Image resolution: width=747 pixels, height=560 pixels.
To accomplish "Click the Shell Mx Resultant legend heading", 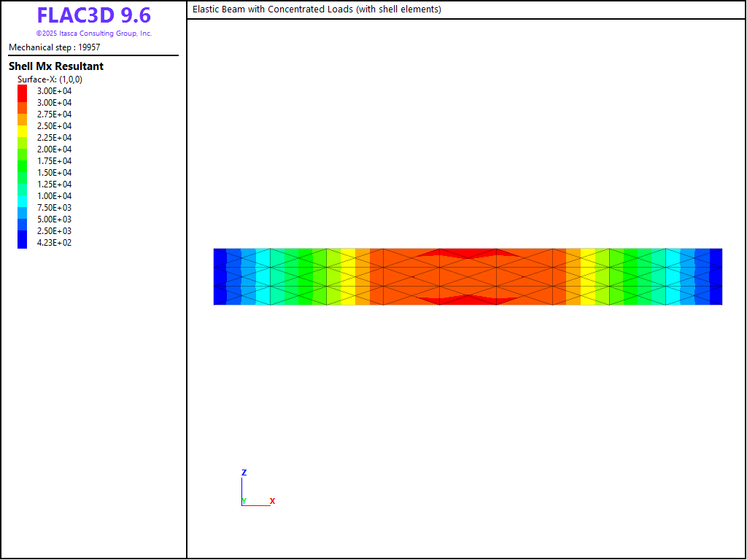I will pos(56,66).
